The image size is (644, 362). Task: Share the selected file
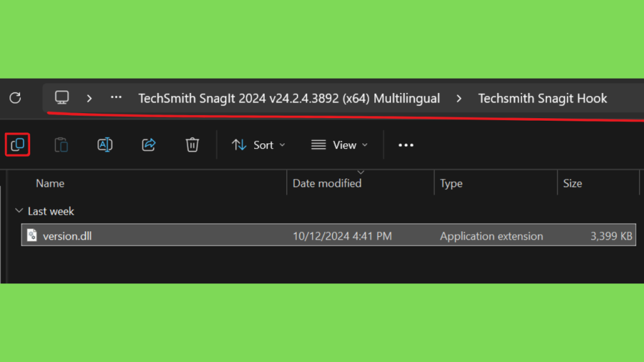[148, 145]
